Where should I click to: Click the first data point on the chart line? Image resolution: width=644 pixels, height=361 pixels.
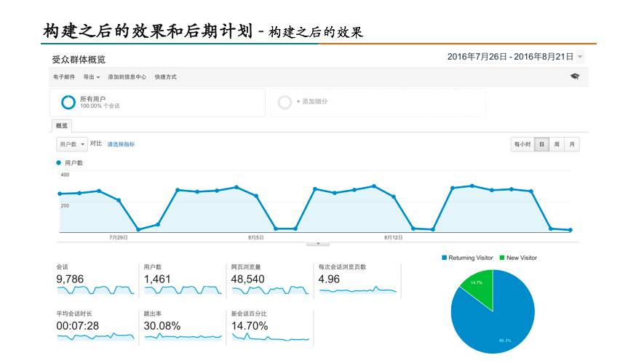(x=60, y=194)
